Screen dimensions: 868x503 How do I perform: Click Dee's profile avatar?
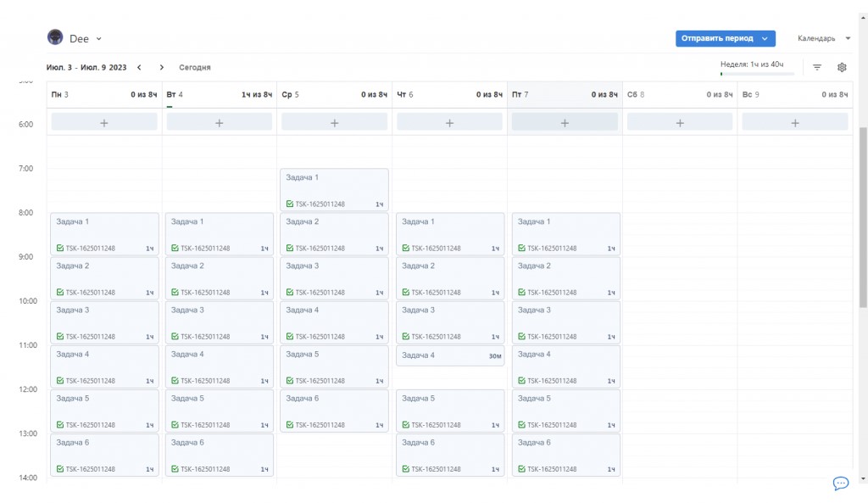point(55,38)
